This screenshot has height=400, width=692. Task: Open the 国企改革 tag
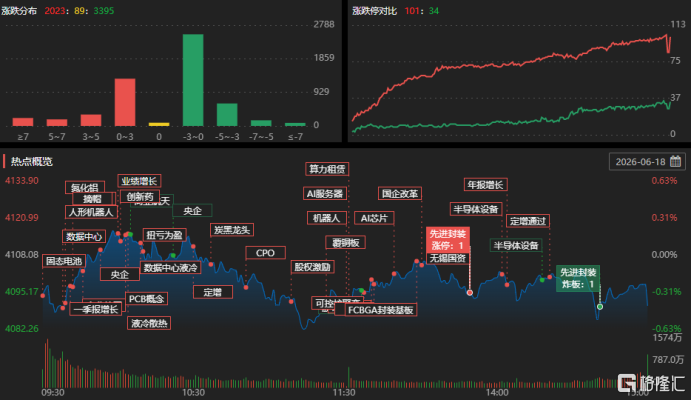point(400,193)
